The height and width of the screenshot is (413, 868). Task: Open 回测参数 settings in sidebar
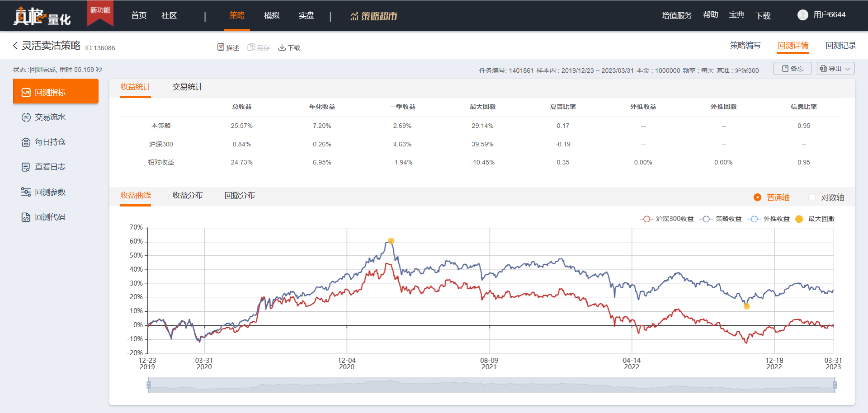pos(50,192)
